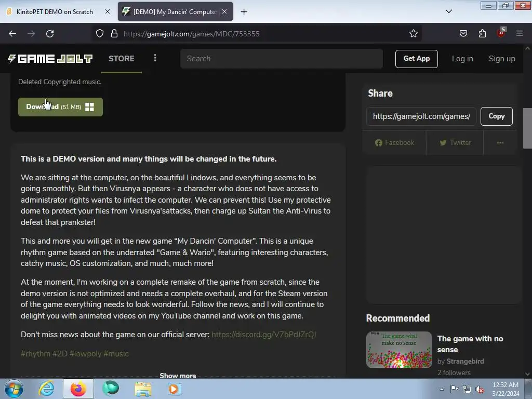Open the three-dot navigation menu beside STORE
532x399 pixels.
click(155, 58)
